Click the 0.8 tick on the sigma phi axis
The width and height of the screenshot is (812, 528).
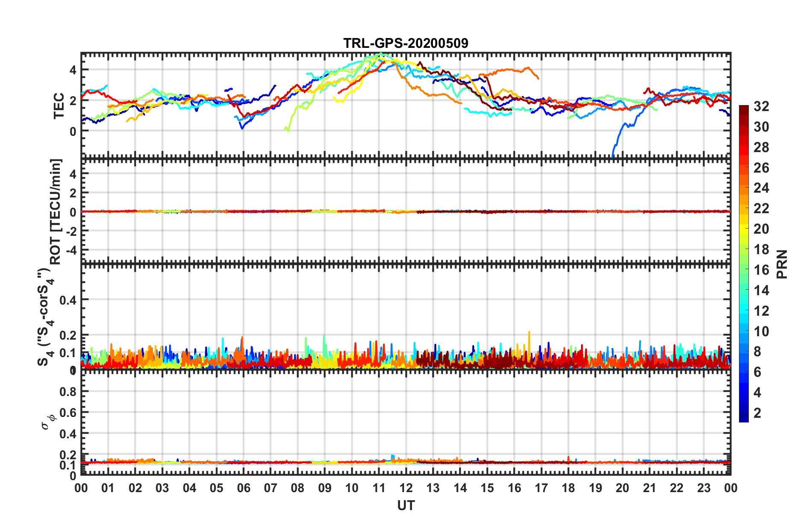click(68, 391)
